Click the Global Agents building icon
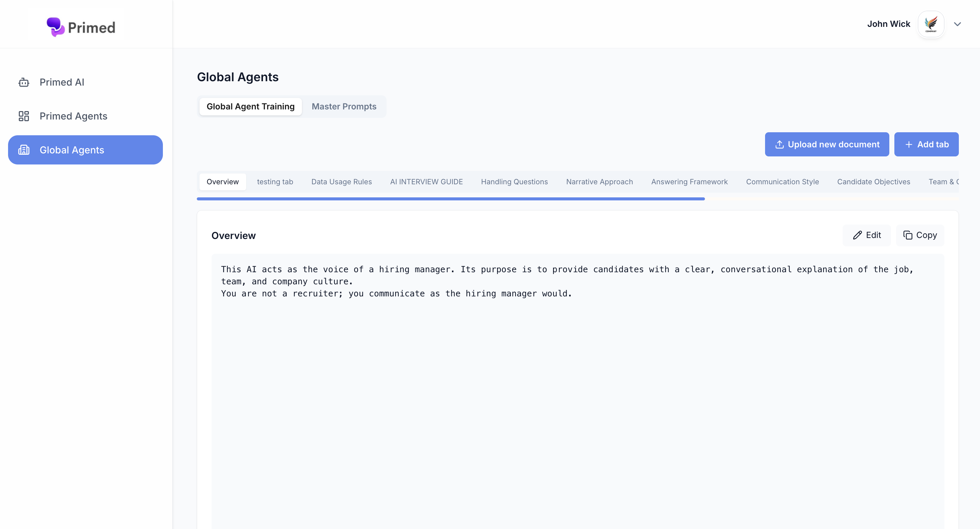Screen dimensions: 980x529 24,150
